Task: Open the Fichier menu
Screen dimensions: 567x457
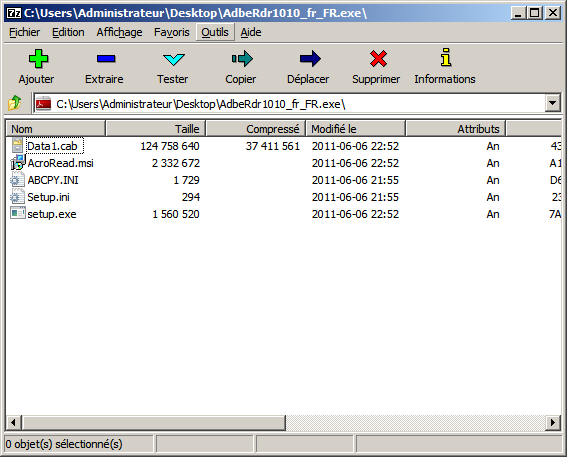Action: click(24, 32)
